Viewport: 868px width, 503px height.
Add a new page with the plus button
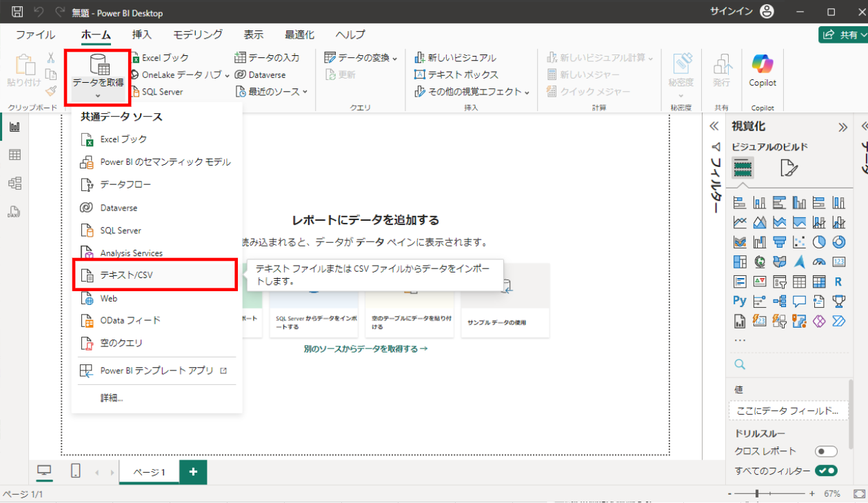[x=193, y=472]
